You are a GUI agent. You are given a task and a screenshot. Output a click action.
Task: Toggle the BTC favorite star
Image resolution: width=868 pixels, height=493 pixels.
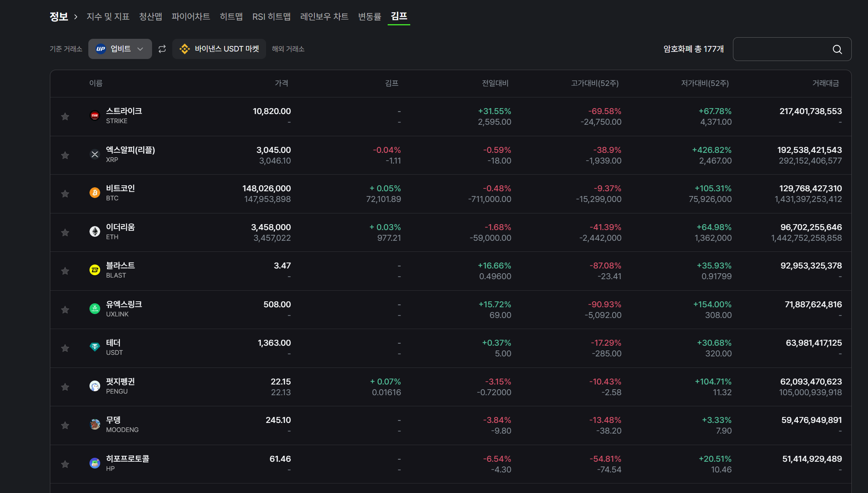point(65,194)
